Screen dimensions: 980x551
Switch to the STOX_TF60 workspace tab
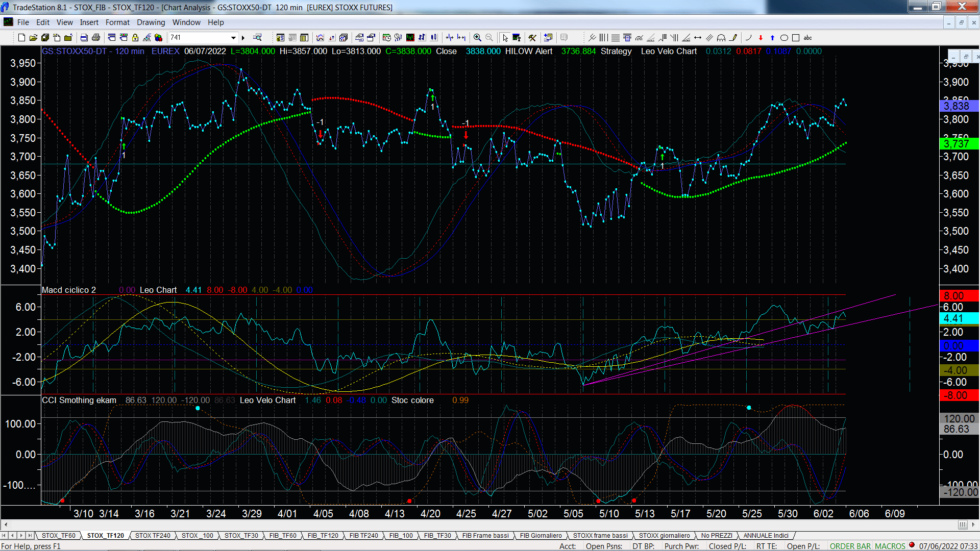pyautogui.click(x=59, y=536)
